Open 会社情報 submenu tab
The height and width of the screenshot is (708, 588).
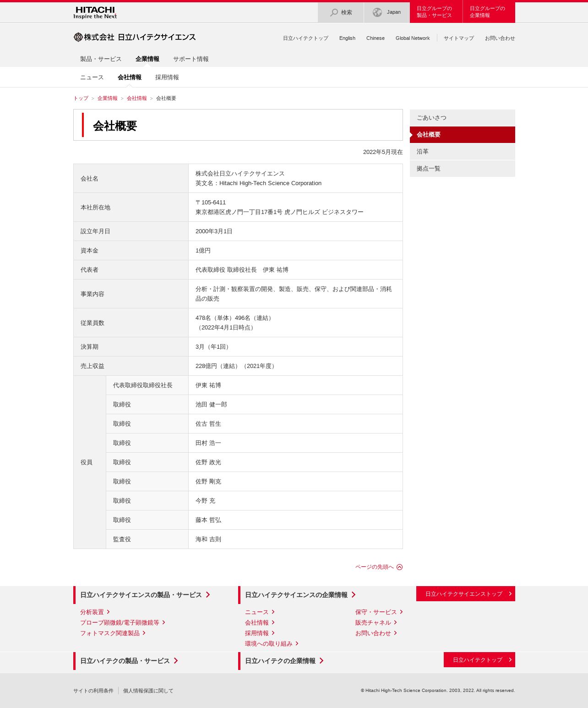point(130,77)
